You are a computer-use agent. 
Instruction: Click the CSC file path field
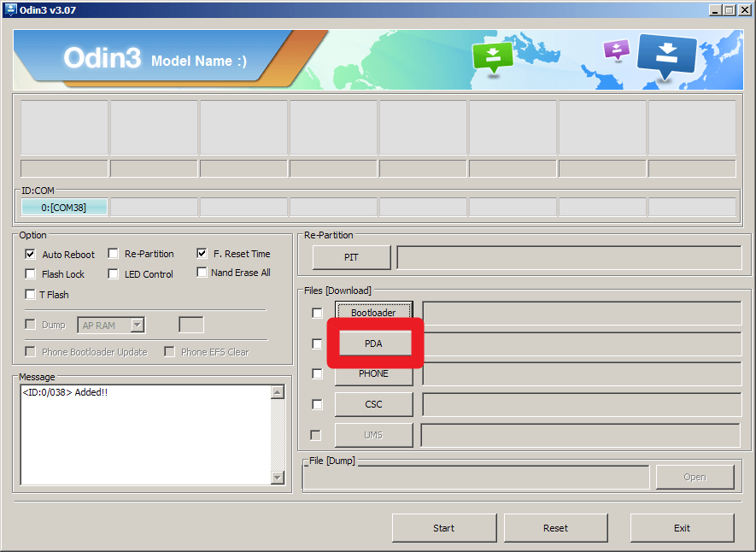[582, 404]
